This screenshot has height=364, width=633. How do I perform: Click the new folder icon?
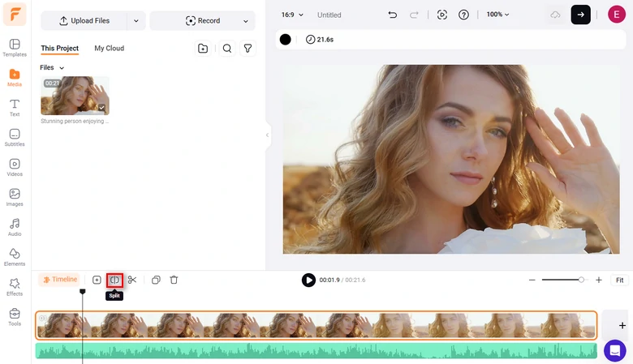point(203,49)
